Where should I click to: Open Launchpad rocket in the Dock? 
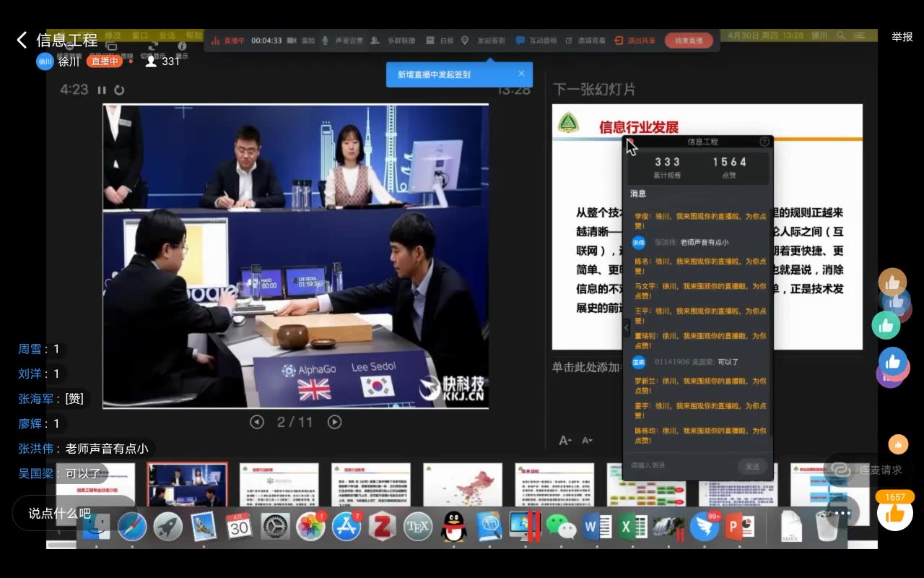(x=167, y=527)
